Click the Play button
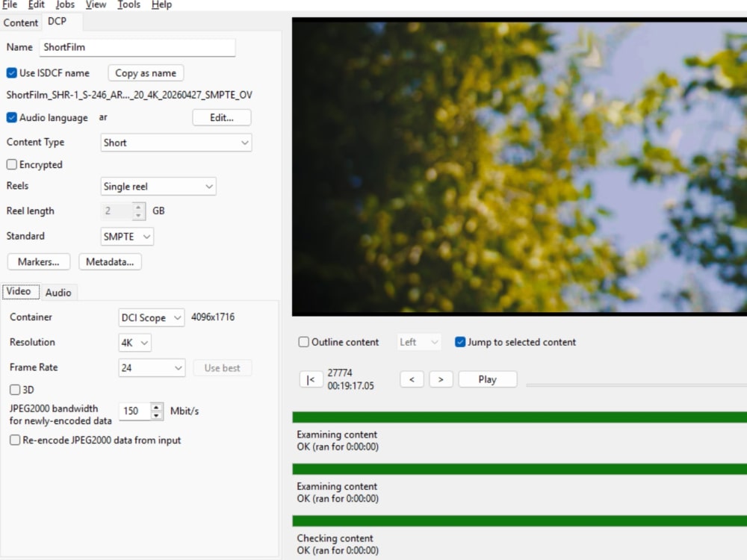The width and height of the screenshot is (747, 560). [487, 379]
